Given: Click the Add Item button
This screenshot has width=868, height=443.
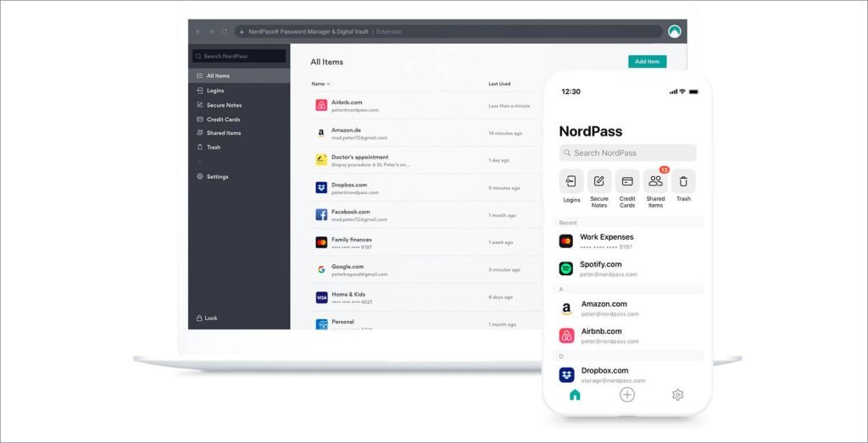Looking at the screenshot, I should (x=647, y=61).
